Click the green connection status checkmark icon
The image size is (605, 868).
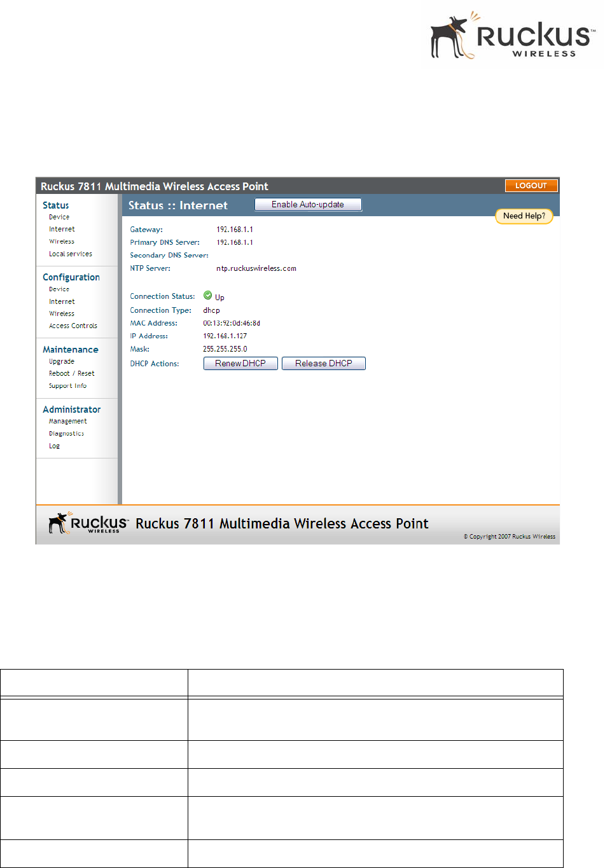pos(207,295)
